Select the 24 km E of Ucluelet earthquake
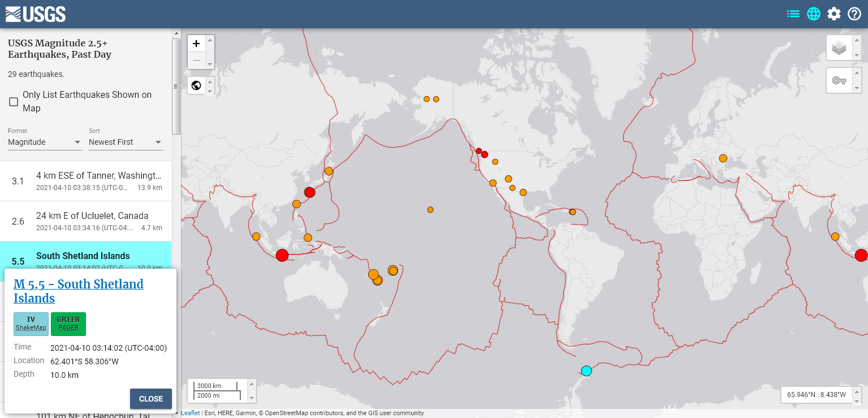 point(85,221)
